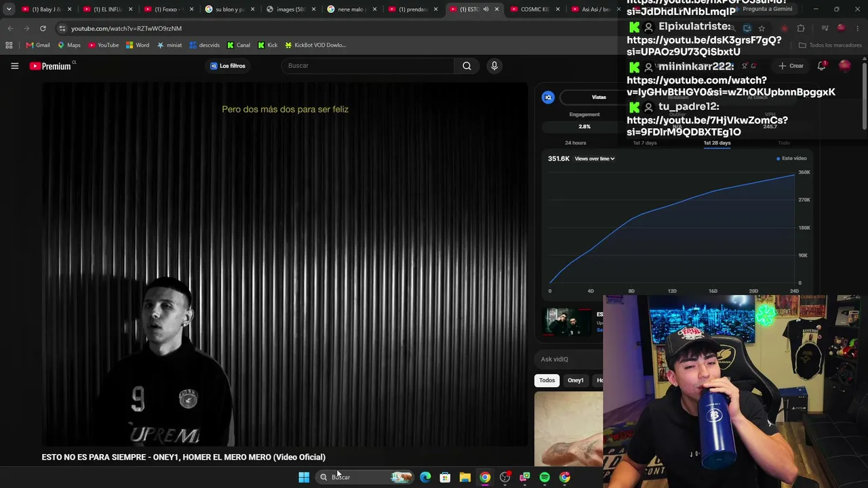Focus the YouTube Buscar search field

coord(368,66)
